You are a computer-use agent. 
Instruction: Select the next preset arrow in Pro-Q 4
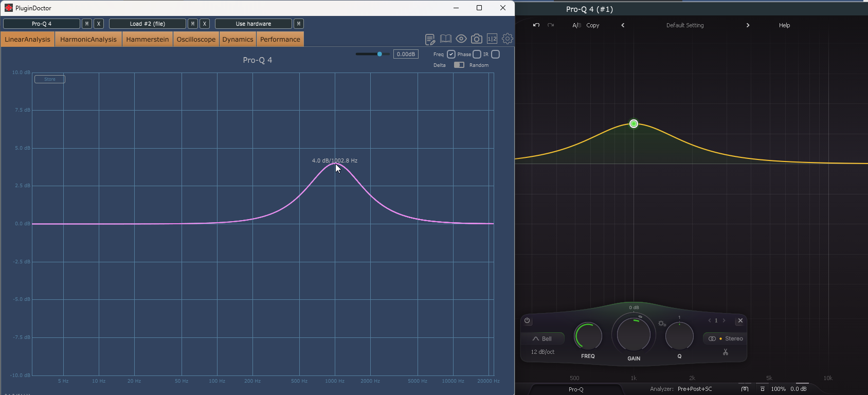click(748, 25)
